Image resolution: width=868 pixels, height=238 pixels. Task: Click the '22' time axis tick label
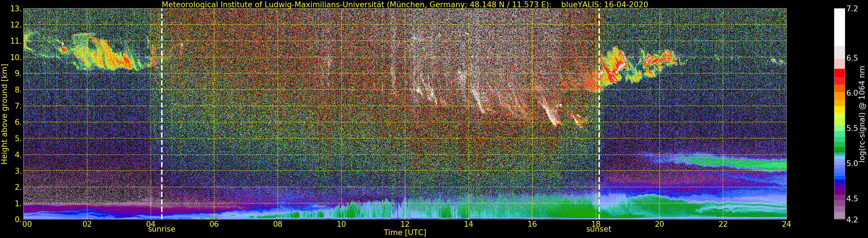point(723,224)
